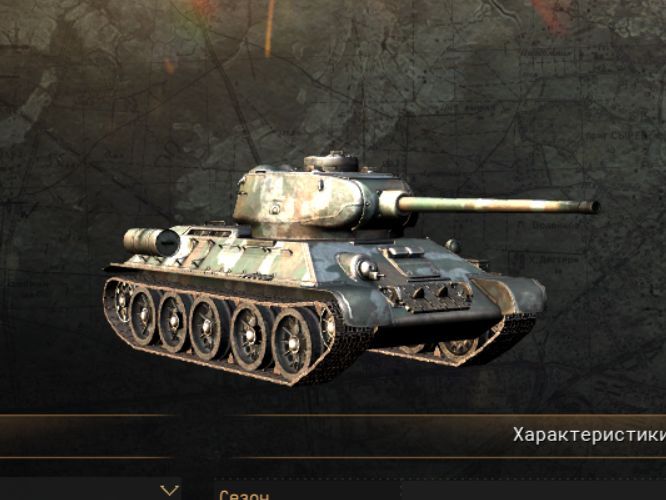Open the Характеристики section header
The width and height of the screenshot is (666, 500).
pos(589,435)
